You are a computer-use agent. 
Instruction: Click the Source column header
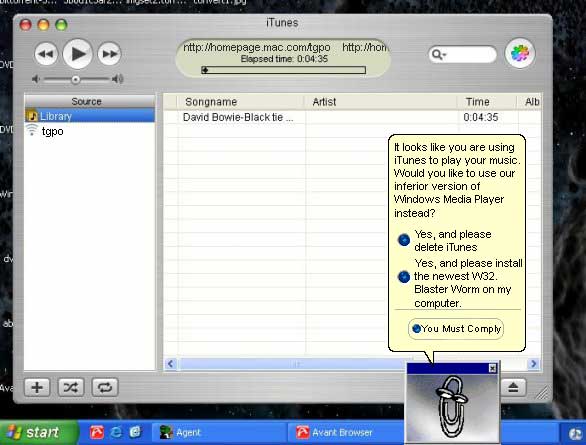pos(90,101)
